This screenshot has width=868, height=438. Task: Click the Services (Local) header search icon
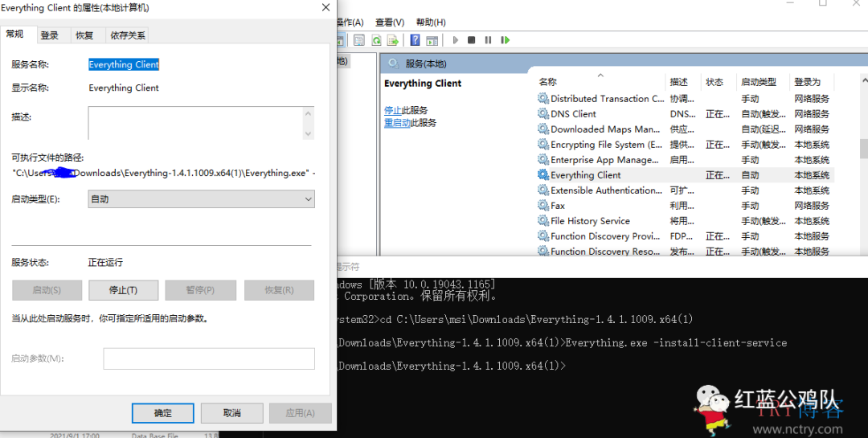coord(394,63)
